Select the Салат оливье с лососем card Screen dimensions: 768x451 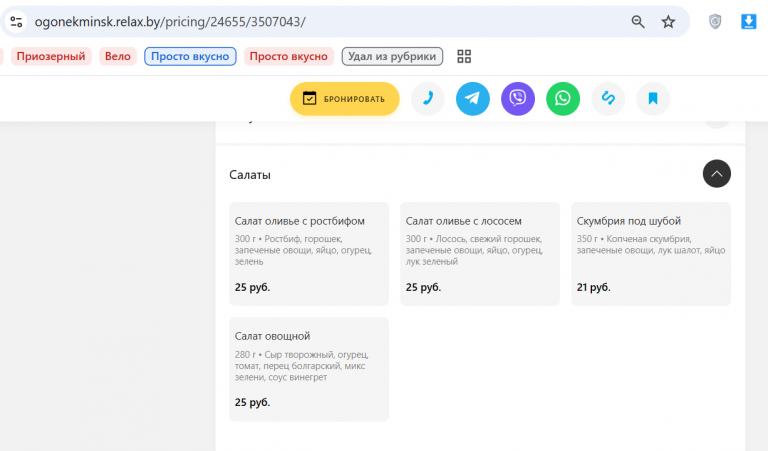tap(480, 254)
